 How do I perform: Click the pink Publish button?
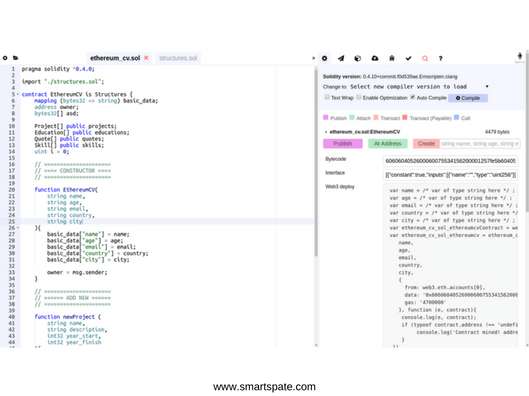point(343,144)
